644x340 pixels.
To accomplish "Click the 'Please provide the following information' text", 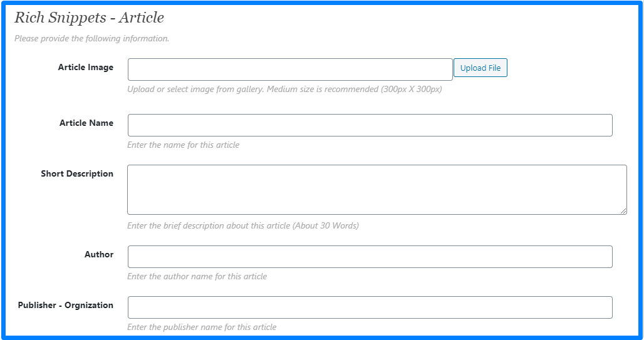I will tap(91, 38).
